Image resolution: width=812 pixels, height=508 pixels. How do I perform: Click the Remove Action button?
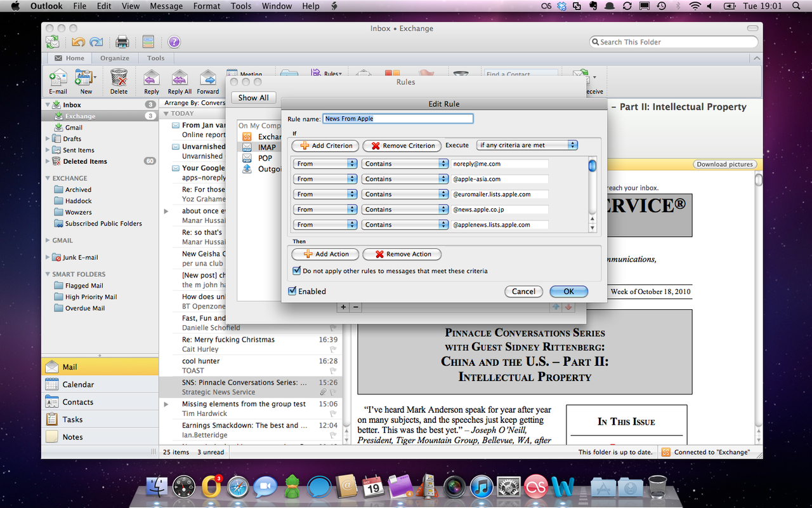[x=402, y=254]
